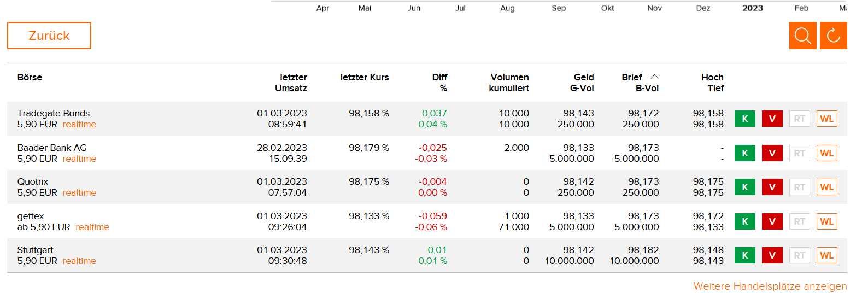Click the orange refresh icon
The image size is (868, 293).
click(833, 36)
